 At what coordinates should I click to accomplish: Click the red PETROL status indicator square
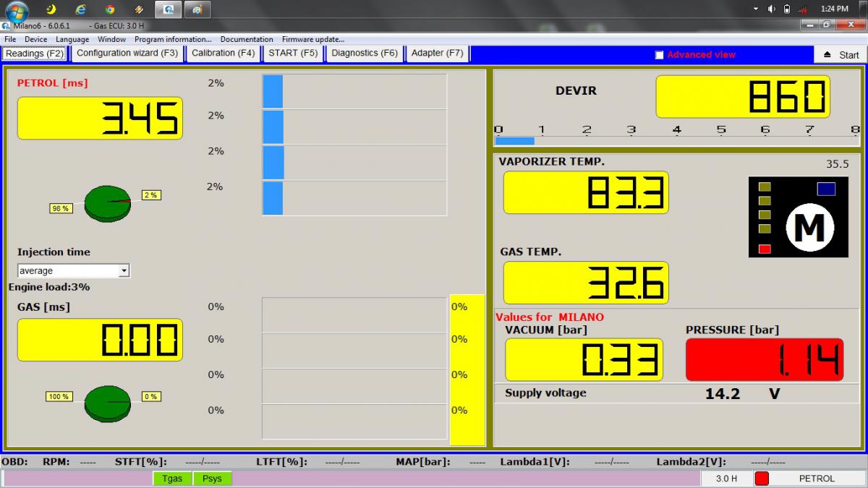(762, 478)
